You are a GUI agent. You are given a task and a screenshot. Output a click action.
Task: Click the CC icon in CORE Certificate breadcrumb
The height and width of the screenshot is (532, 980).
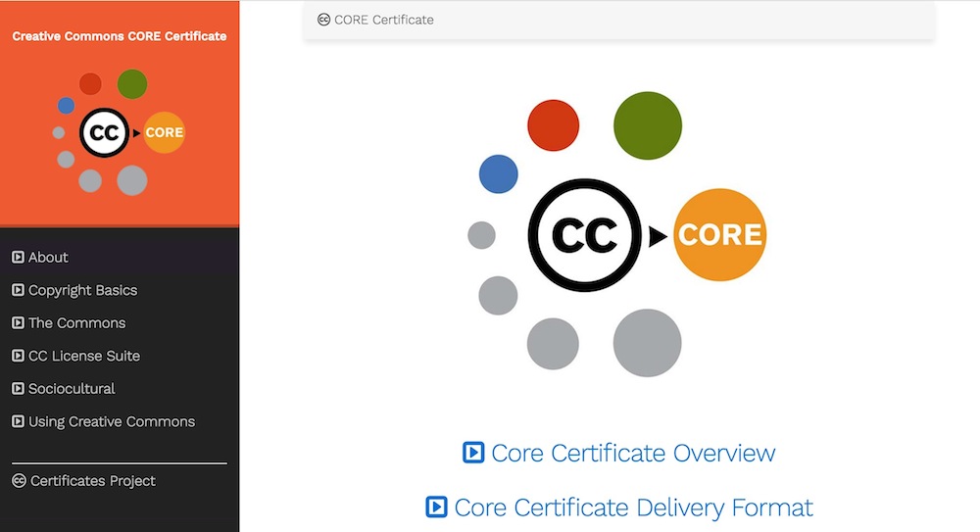[x=324, y=20]
